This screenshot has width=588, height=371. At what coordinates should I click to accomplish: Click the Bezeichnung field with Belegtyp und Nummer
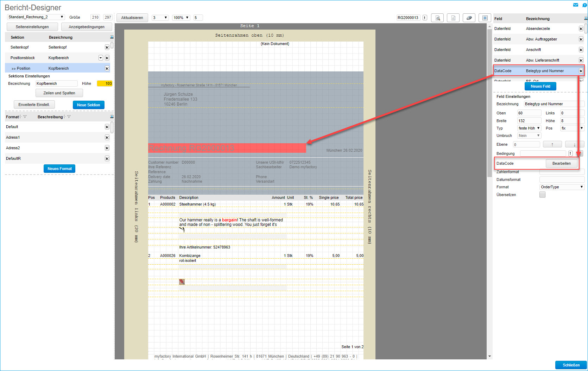(x=554, y=104)
